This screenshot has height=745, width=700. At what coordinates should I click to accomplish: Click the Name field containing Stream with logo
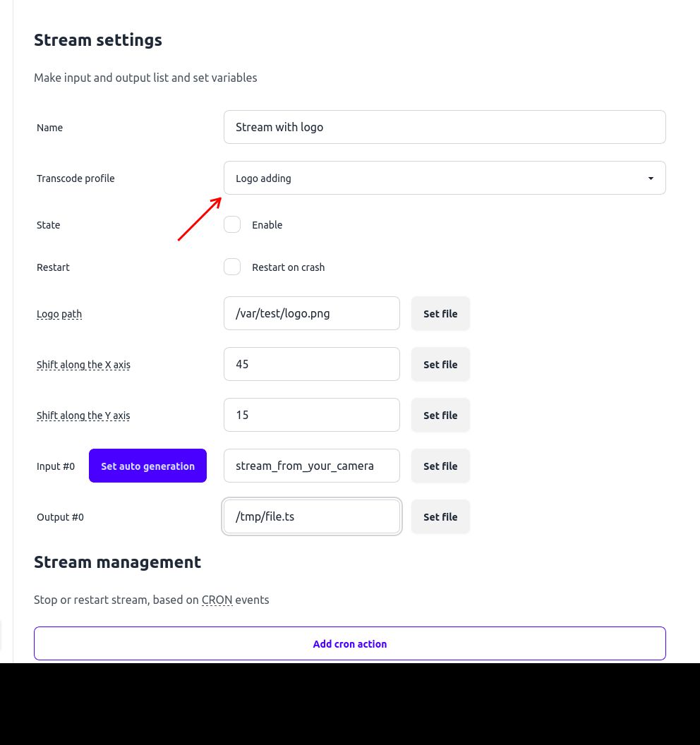pyautogui.click(x=445, y=127)
